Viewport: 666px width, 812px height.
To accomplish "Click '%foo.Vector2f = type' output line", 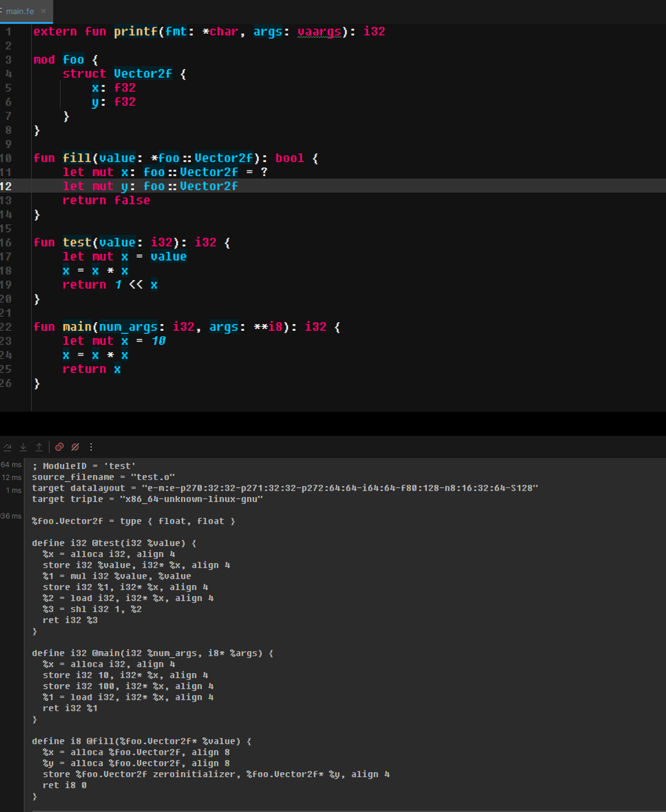I will [x=134, y=521].
